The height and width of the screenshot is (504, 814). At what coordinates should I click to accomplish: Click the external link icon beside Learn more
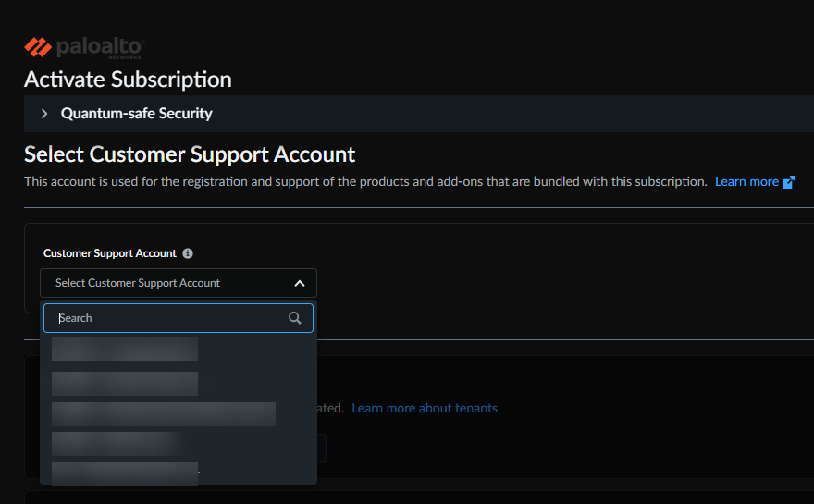(x=789, y=182)
